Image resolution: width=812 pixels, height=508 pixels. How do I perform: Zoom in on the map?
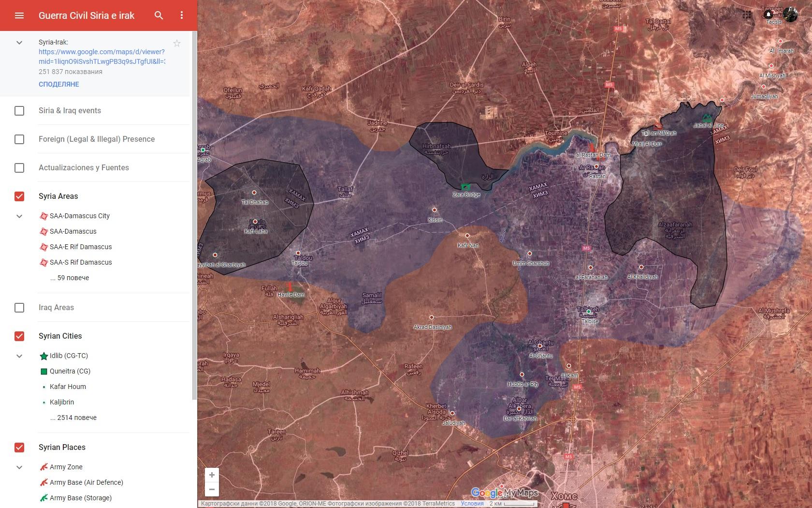tap(212, 475)
